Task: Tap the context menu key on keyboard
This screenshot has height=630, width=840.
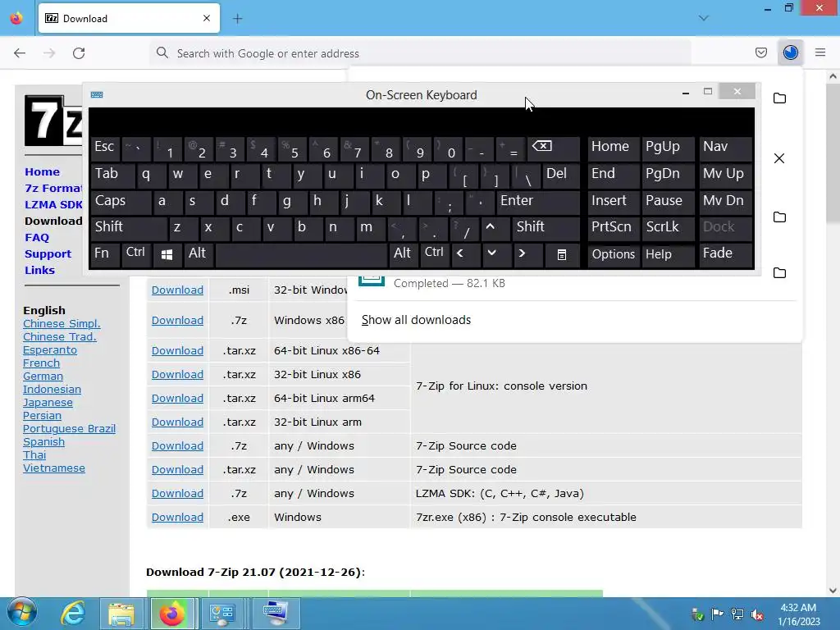Action: point(561,254)
